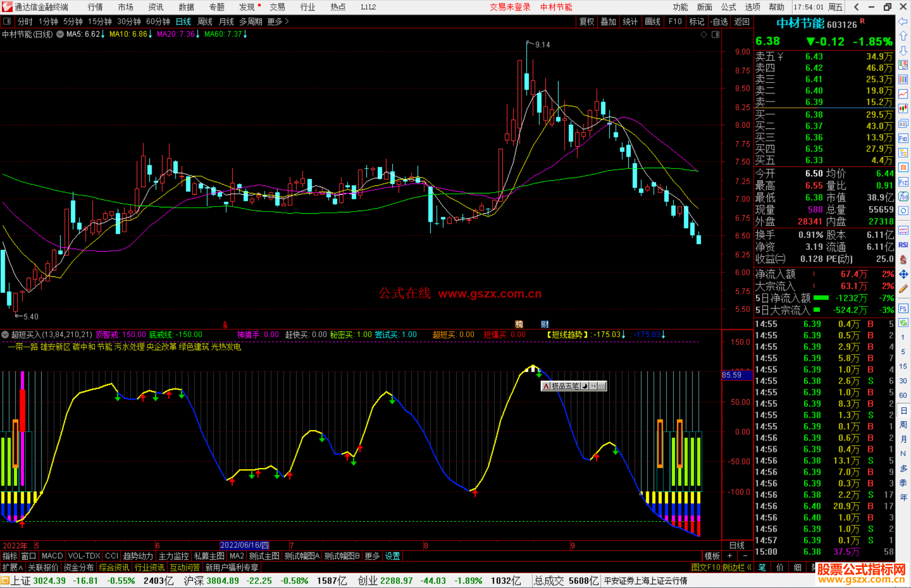Open the 行情 menu
This screenshot has height=588, width=911.
(95, 7)
